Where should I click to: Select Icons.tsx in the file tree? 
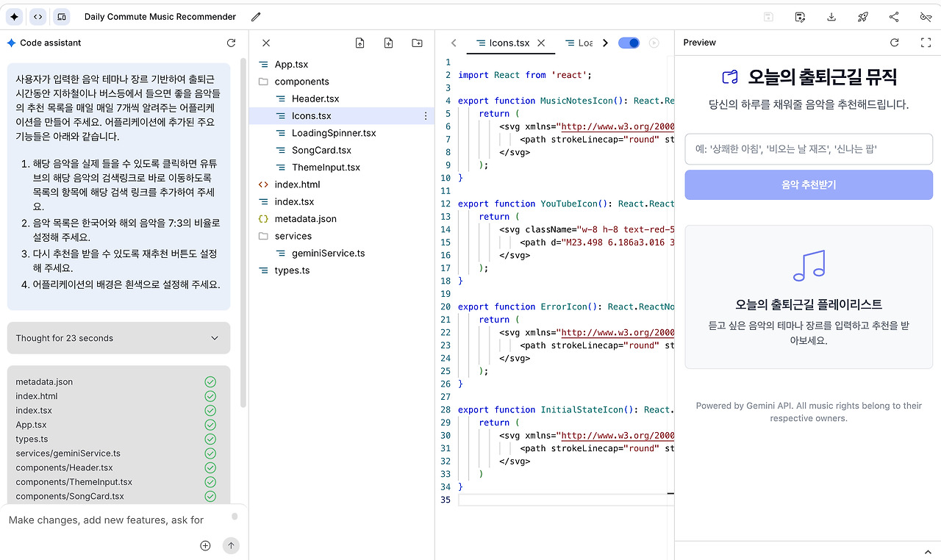[312, 116]
